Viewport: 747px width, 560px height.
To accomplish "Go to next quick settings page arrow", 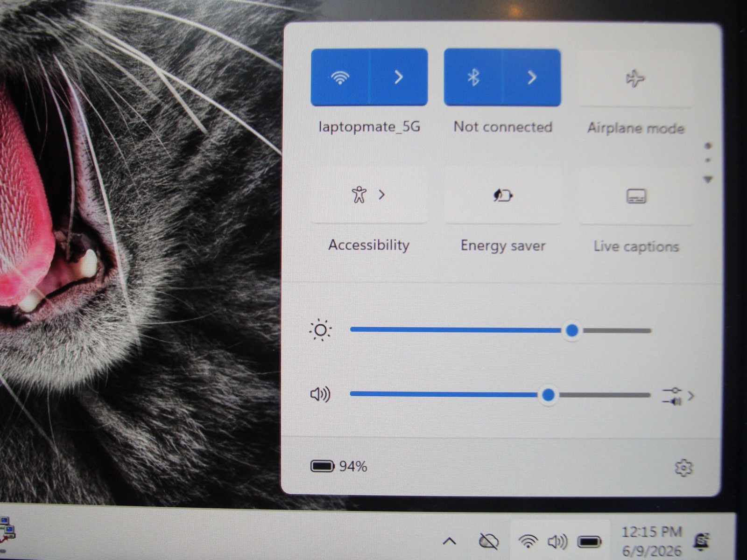I will tap(708, 179).
